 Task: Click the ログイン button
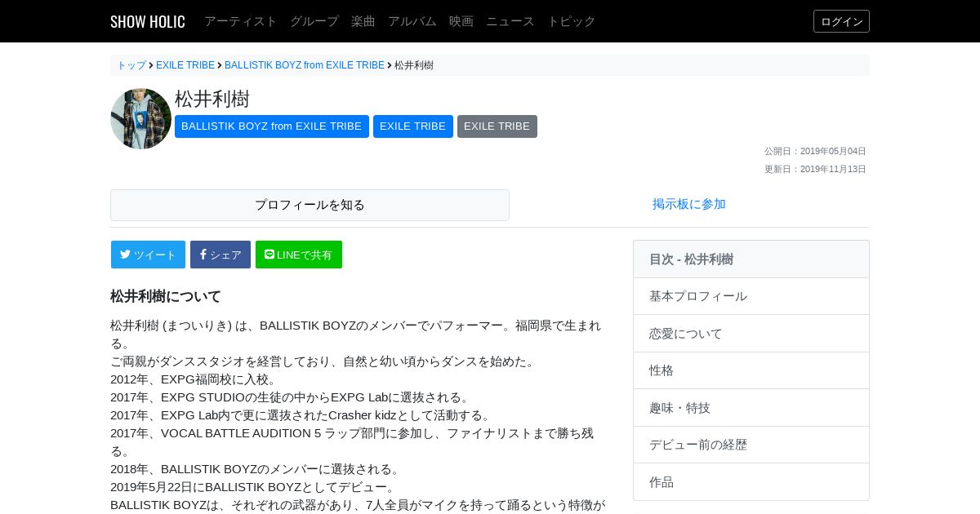point(841,21)
